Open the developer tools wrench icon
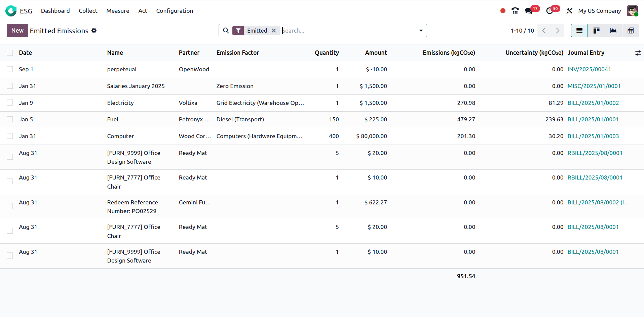The width and height of the screenshot is (644, 317). pyautogui.click(x=569, y=11)
